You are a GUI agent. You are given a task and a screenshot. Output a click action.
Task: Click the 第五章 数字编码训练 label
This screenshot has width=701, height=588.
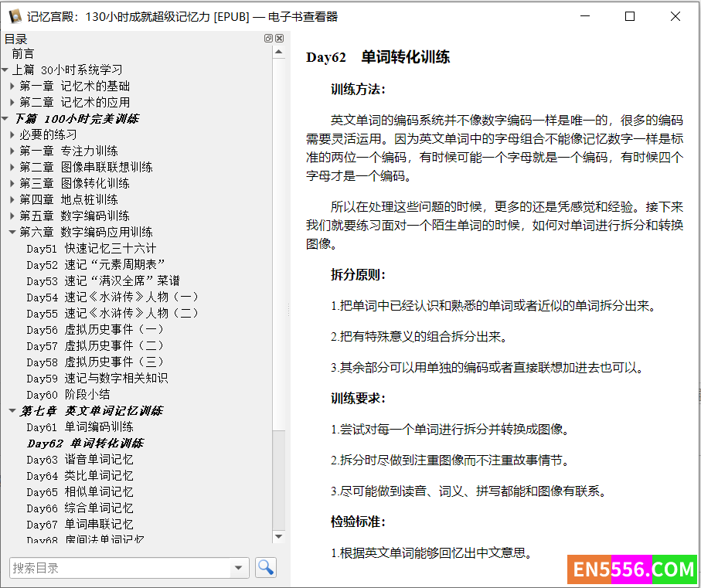coord(74,216)
